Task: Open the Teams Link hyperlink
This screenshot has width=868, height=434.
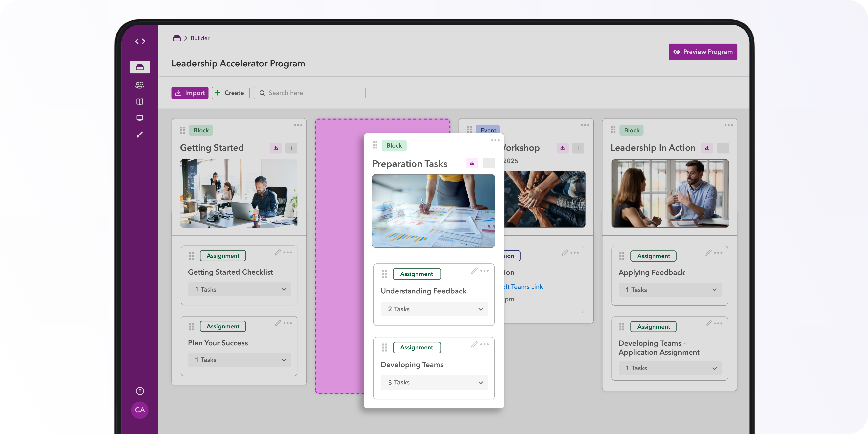Action: pyautogui.click(x=524, y=286)
